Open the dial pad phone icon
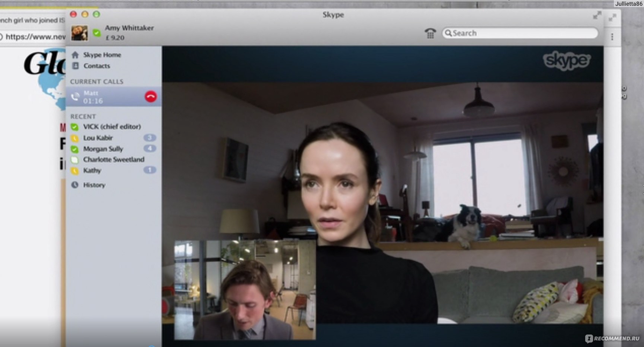 [x=430, y=33]
